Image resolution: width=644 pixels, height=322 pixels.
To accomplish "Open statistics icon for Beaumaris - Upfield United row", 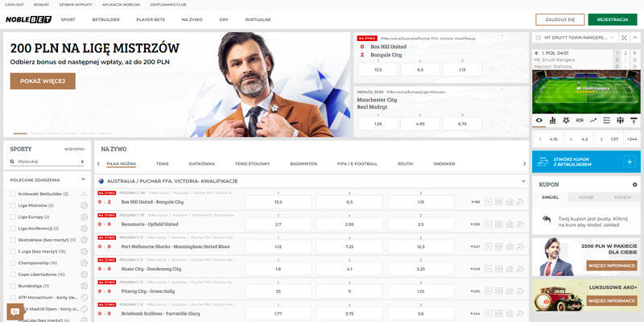I will pos(510,225).
